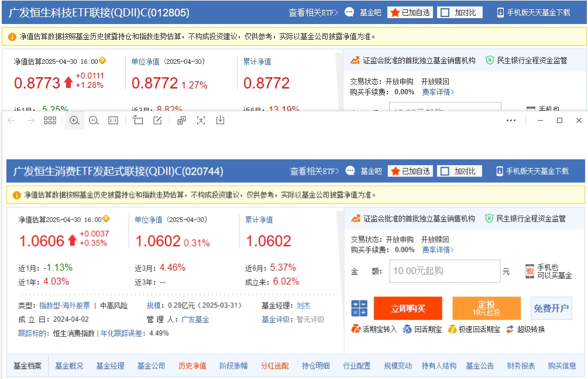This screenshot has width=588, height=379.
Task: Click the 跟踪标的 link
Action: pos(32,333)
